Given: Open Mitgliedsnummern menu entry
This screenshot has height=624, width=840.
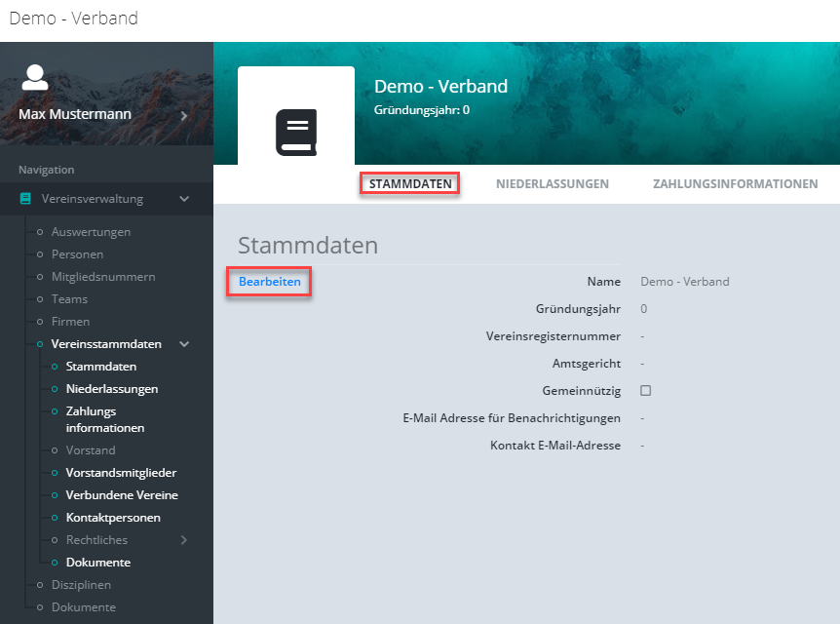Looking at the screenshot, I should coord(103,277).
